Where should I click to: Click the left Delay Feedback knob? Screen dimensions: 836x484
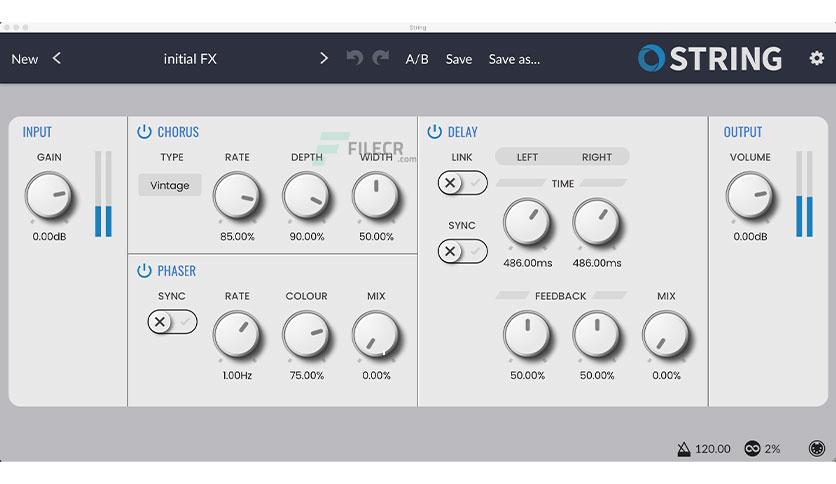[527, 335]
